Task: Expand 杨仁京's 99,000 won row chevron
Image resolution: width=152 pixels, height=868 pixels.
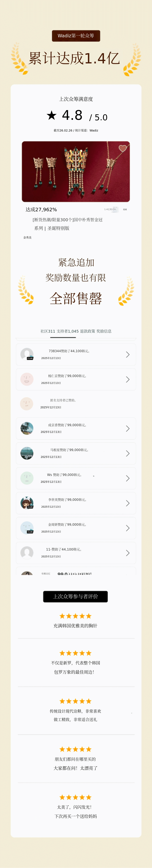Action: pos(128,379)
